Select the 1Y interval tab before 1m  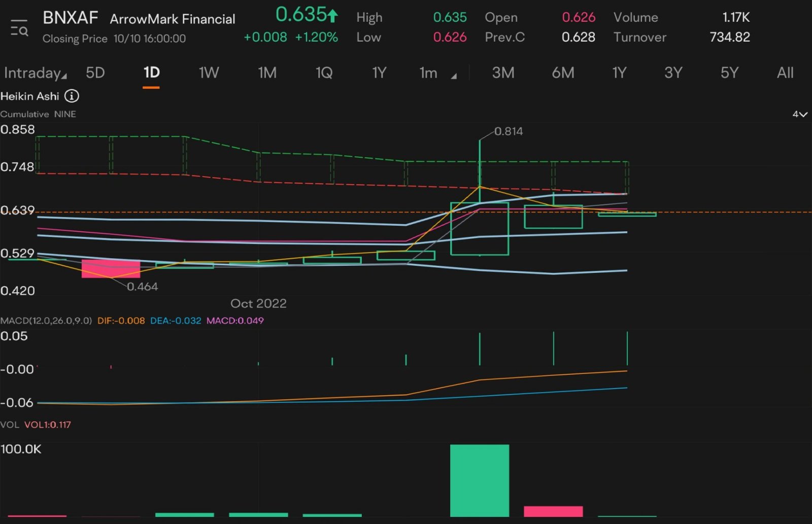coord(379,73)
